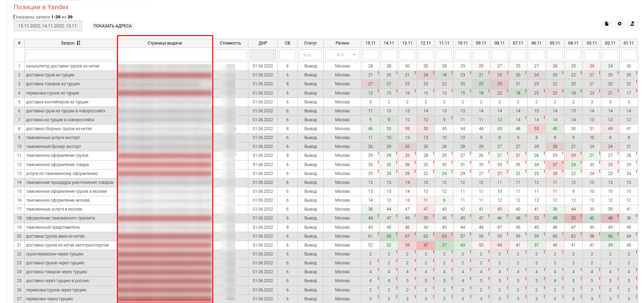Click the Стоимость filter input box

tap(230, 55)
